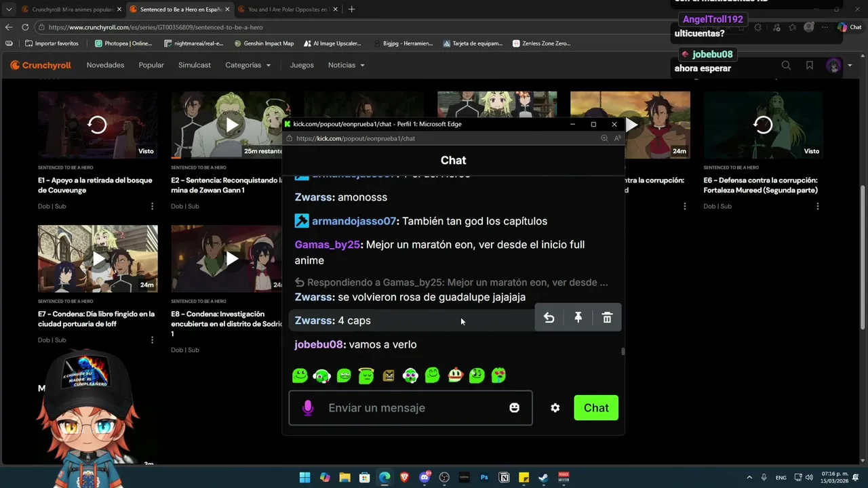Screen dimensions: 868x488
Task: Insert the angry brown block emote
Action: (x=389, y=375)
